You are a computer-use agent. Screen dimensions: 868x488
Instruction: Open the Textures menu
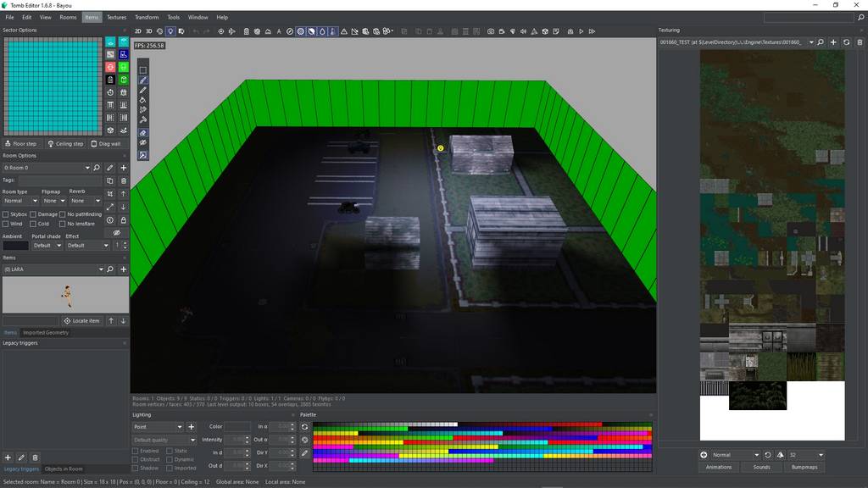(116, 17)
